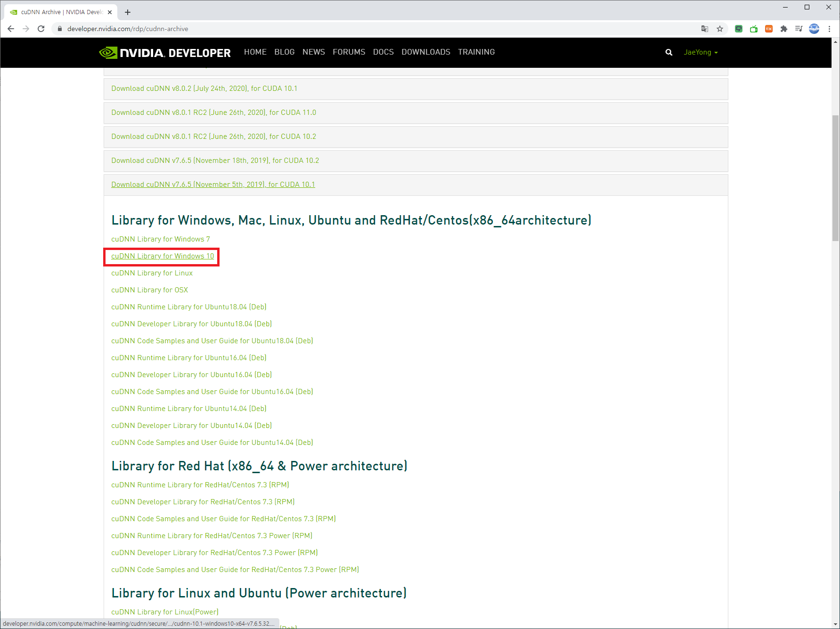The width and height of the screenshot is (840, 629).
Task: Download Developer Library RedHat/Centos 7.3 Power
Action: [x=215, y=553]
